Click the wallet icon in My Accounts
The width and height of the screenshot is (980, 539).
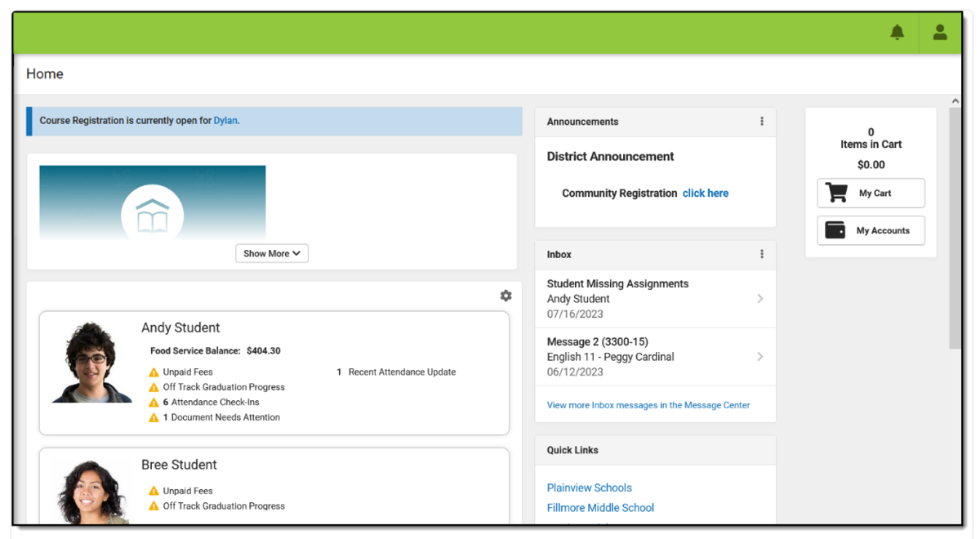(x=835, y=230)
